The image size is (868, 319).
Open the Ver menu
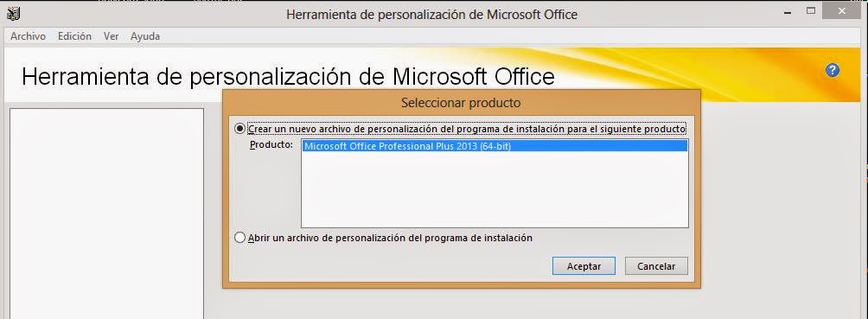[x=112, y=36]
